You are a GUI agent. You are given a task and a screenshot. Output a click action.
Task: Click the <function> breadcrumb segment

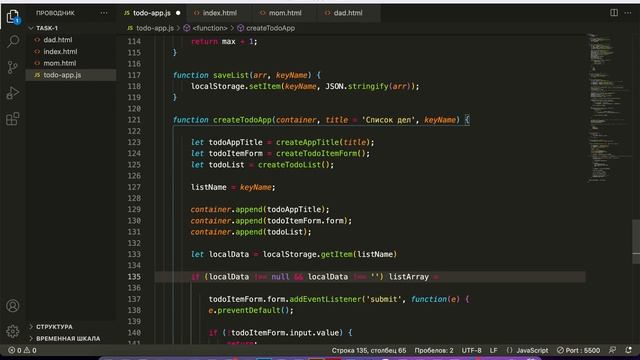click(x=209, y=28)
